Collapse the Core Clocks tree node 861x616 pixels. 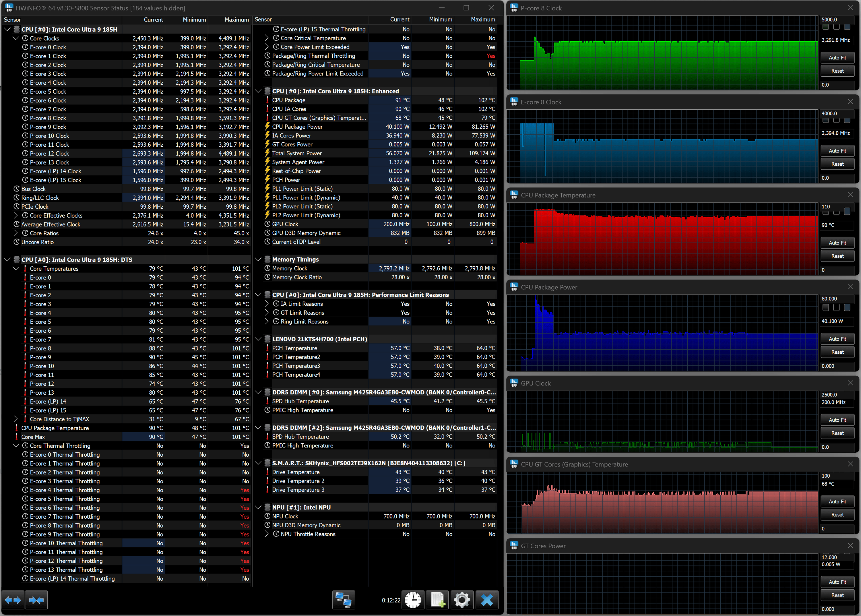tap(16, 38)
